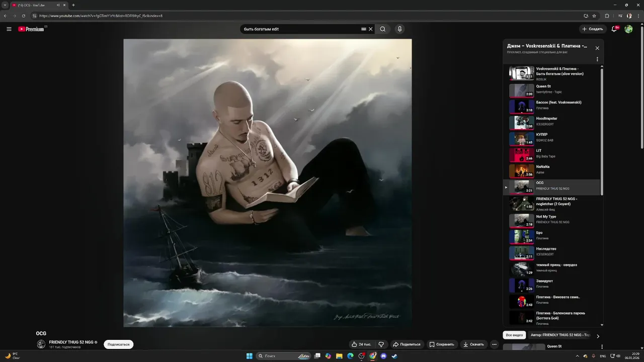Open more actions ellipsis under video
Image resolution: width=644 pixels, height=362 pixels.
(495, 344)
